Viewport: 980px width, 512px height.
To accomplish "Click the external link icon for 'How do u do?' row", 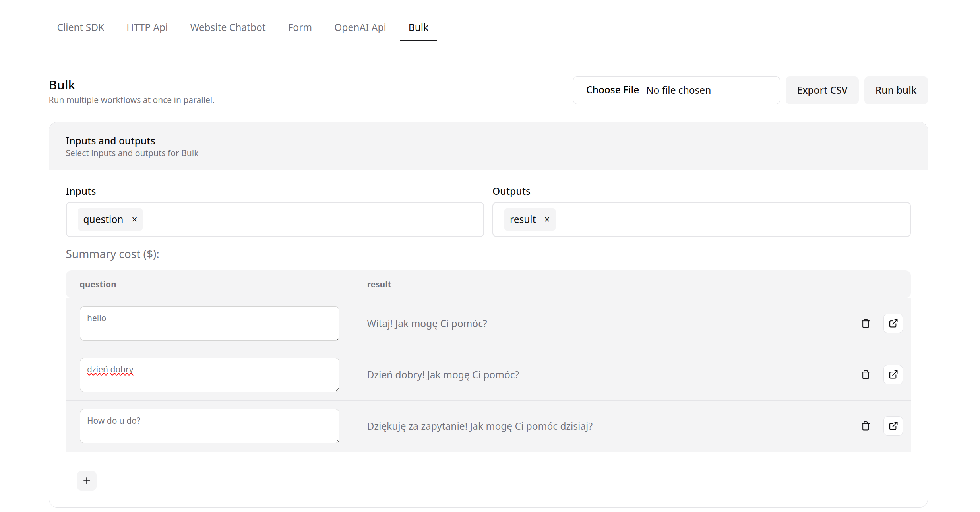I will [x=893, y=426].
